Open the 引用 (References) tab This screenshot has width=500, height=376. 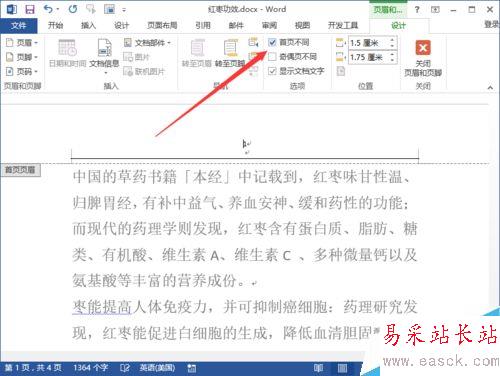pyautogui.click(x=203, y=25)
